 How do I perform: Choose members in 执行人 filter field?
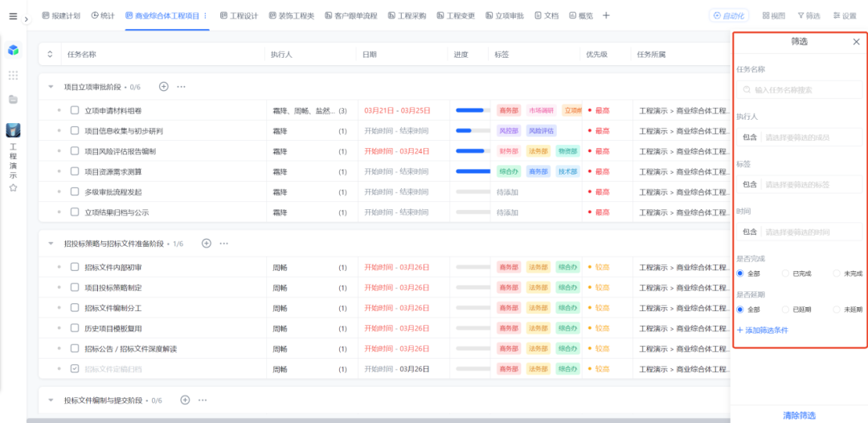[x=811, y=137]
